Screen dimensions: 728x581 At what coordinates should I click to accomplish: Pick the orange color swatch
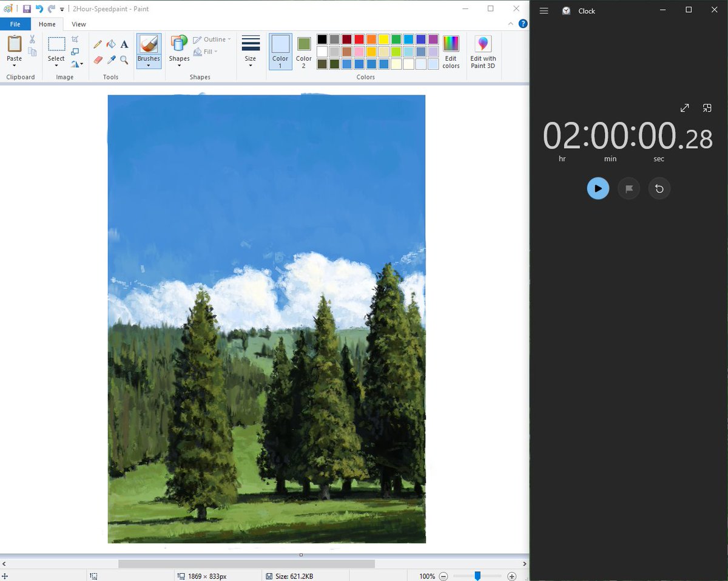click(371, 39)
